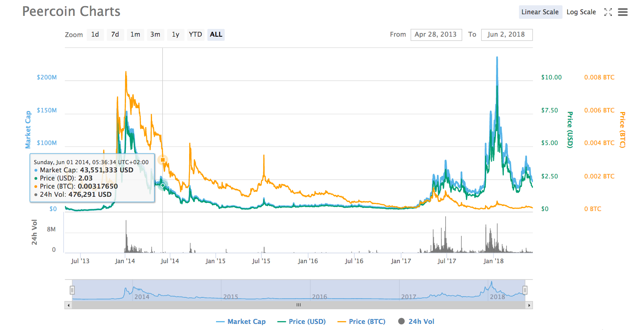Select the ALL zoom range
Screen dimensions: 644x330
click(216, 35)
